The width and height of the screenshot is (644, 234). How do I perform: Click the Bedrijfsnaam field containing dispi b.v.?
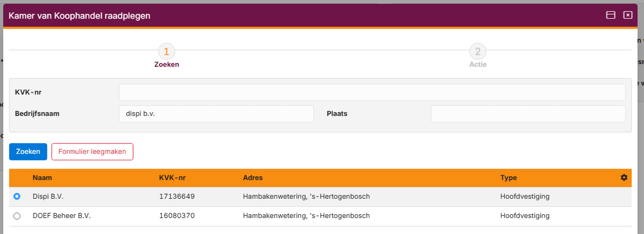click(216, 114)
